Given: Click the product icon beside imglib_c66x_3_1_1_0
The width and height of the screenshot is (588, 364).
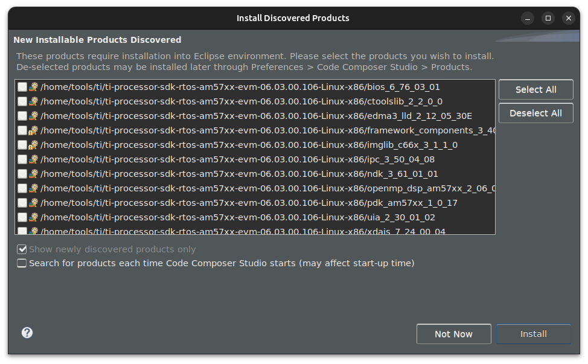Looking at the screenshot, I should [x=34, y=145].
